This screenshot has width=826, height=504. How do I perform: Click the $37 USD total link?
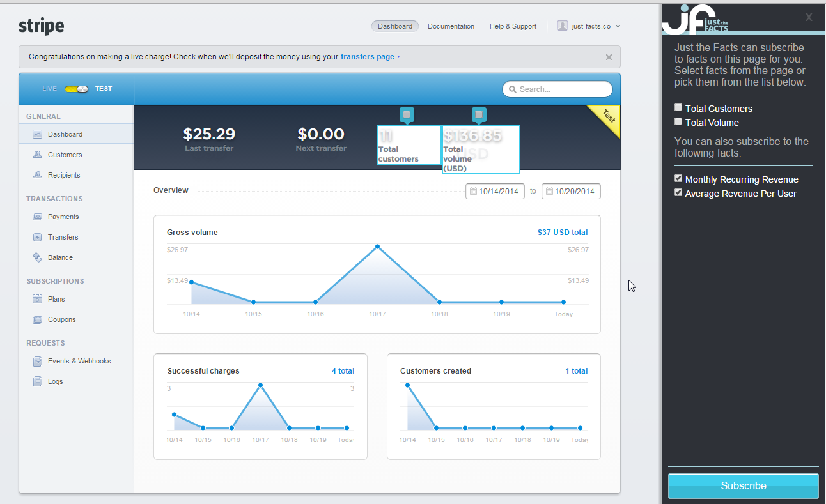point(563,233)
